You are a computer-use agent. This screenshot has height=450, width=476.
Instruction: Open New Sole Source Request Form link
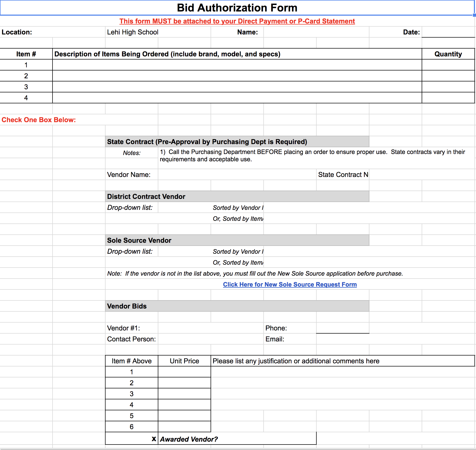click(290, 285)
